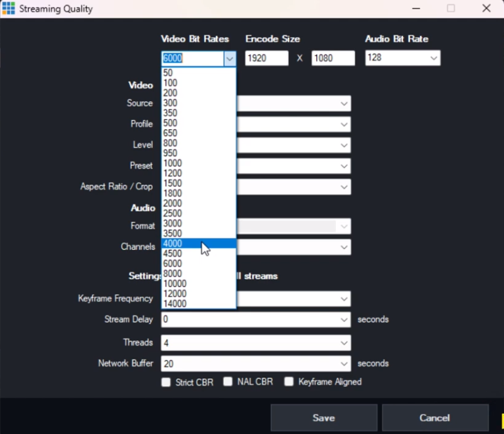Select 800 in the dropdown list
Viewport: 504px width, 434px height.
(x=199, y=143)
